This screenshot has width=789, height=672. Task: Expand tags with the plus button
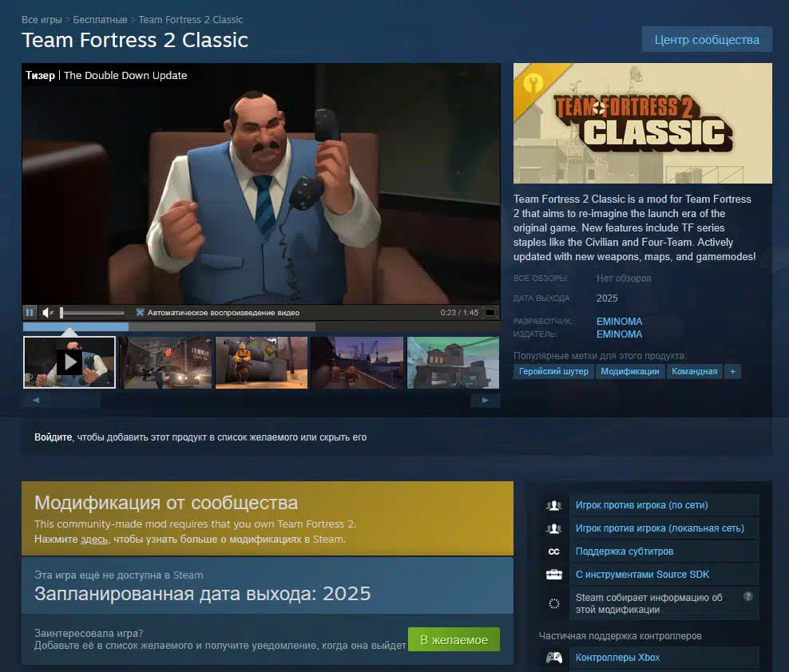click(x=732, y=371)
